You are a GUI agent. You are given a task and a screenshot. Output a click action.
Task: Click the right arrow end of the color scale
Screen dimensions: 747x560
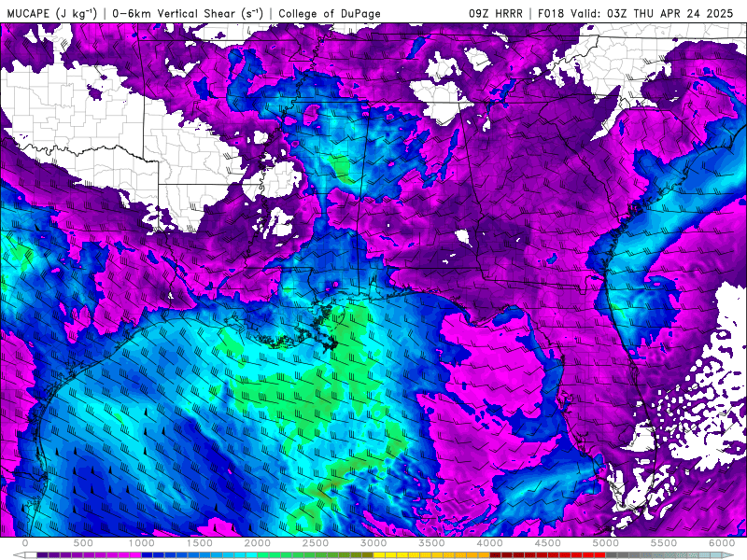[727, 555]
